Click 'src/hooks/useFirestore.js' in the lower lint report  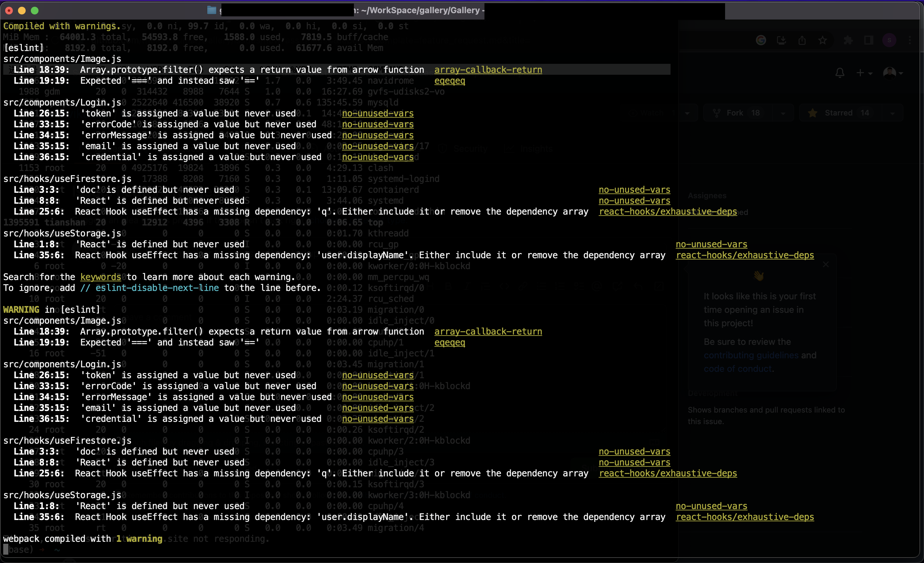[x=67, y=440]
